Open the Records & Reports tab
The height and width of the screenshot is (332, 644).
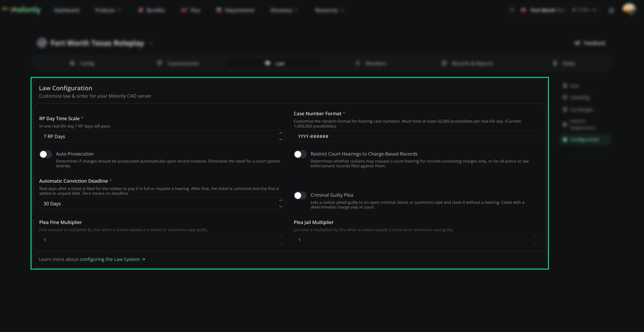pos(467,63)
